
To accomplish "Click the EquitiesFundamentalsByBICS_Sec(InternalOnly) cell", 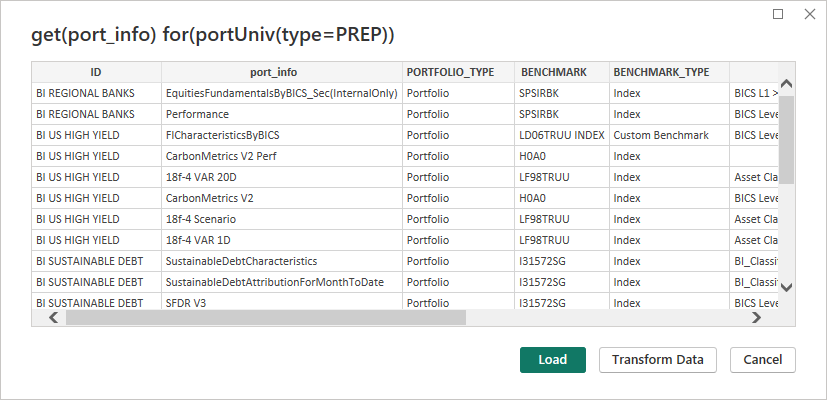I will click(x=282, y=93).
